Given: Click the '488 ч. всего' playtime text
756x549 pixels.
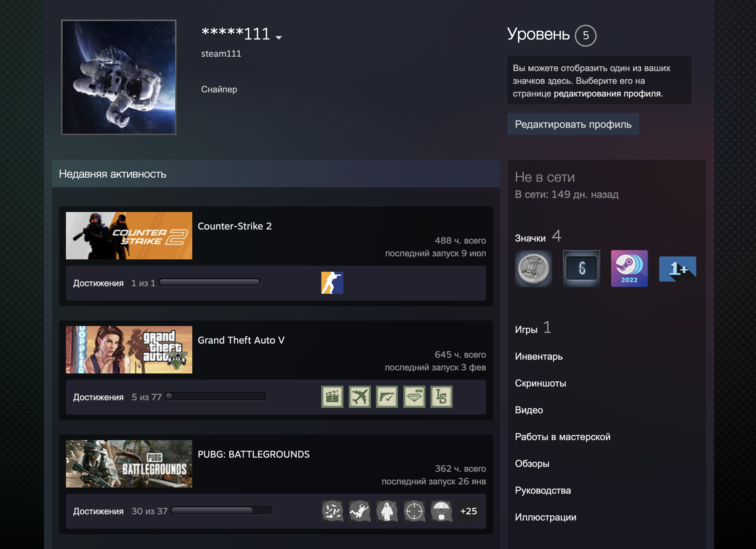Looking at the screenshot, I should pyautogui.click(x=460, y=240).
